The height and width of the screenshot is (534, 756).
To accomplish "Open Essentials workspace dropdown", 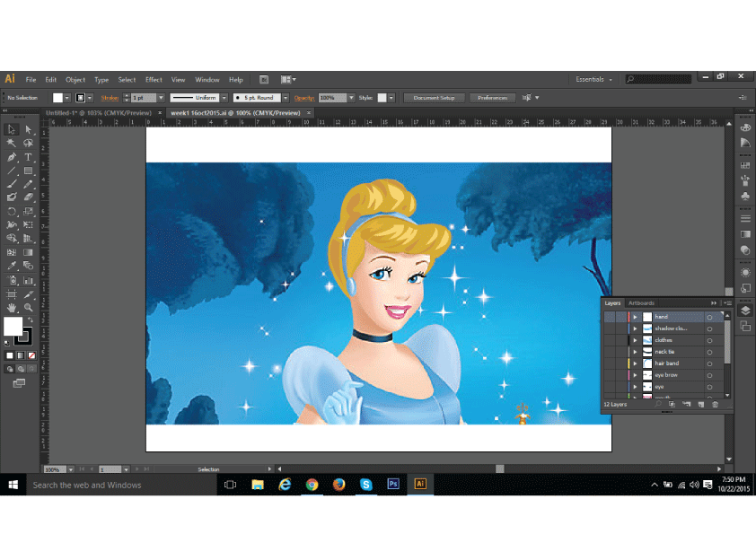I will 593,80.
